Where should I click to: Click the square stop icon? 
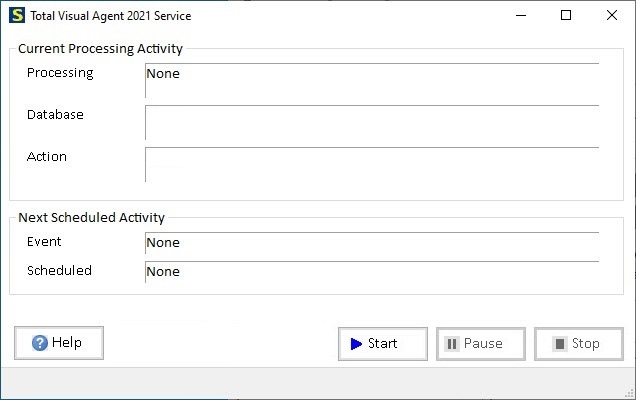558,344
